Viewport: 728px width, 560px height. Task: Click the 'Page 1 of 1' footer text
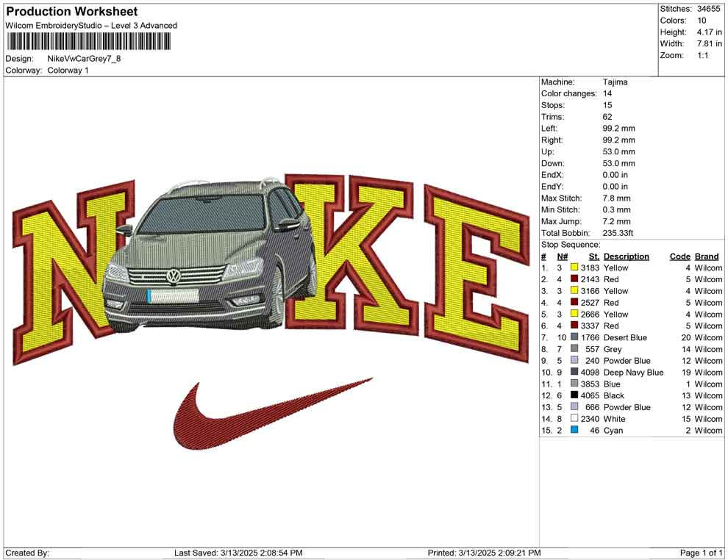pos(701,553)
